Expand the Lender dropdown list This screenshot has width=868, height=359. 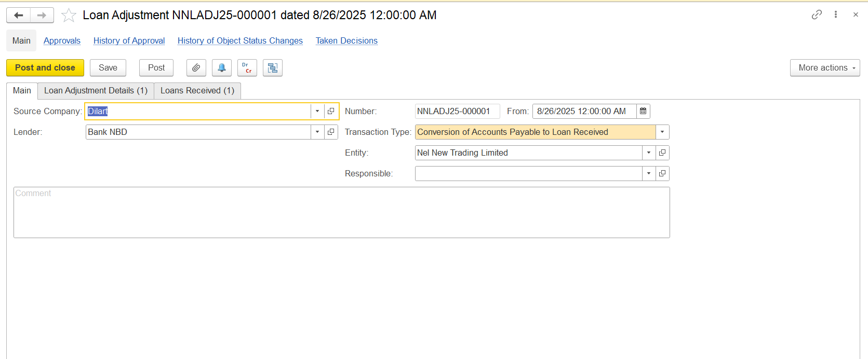(317, 132)
